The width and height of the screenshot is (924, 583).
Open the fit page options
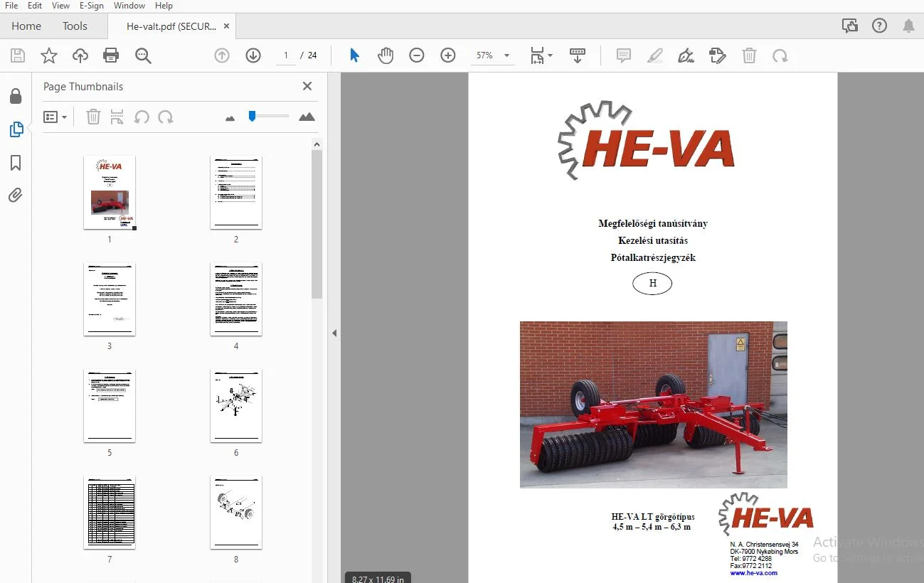(541, 55)
